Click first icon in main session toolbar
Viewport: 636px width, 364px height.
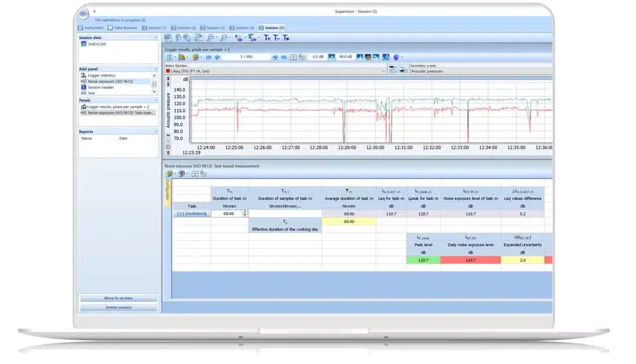(x=168, y=38)
